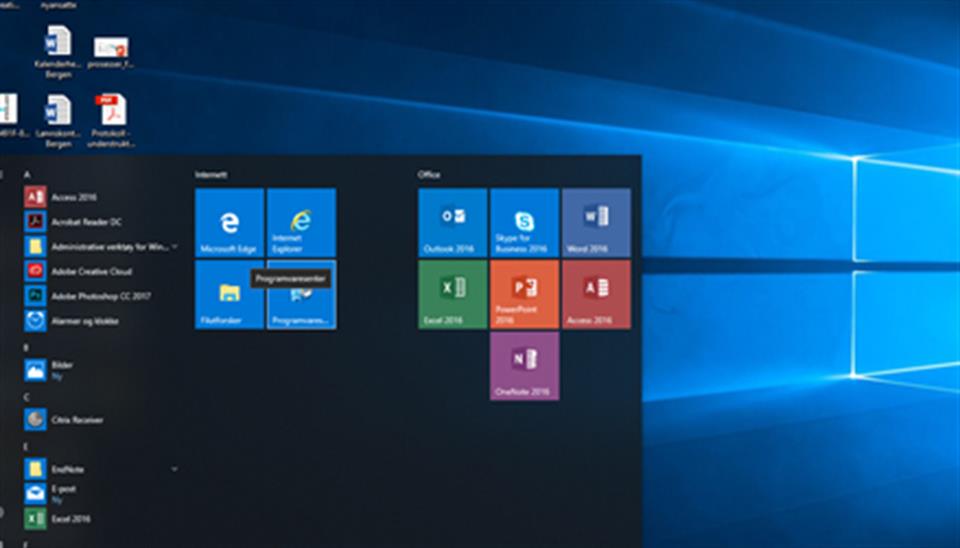Open the PowerPoint 2016 tile
960x548 pixels.
[524, 295]
